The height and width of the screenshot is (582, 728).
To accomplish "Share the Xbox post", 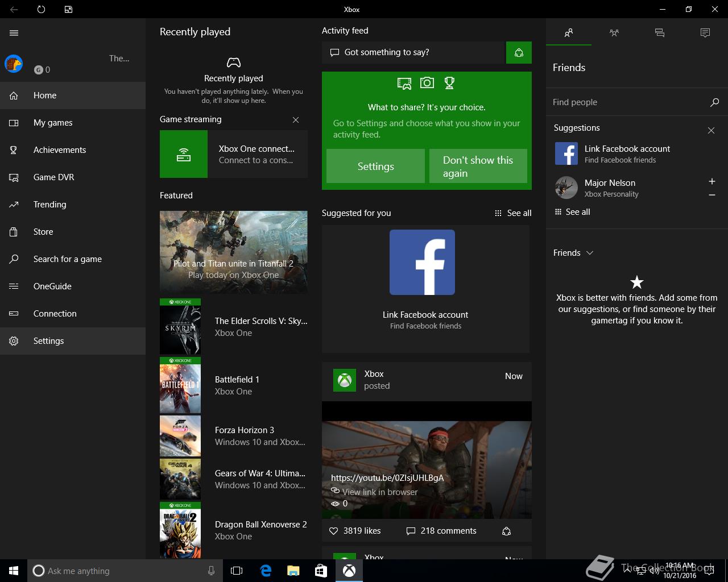I will tap(506, 531).
